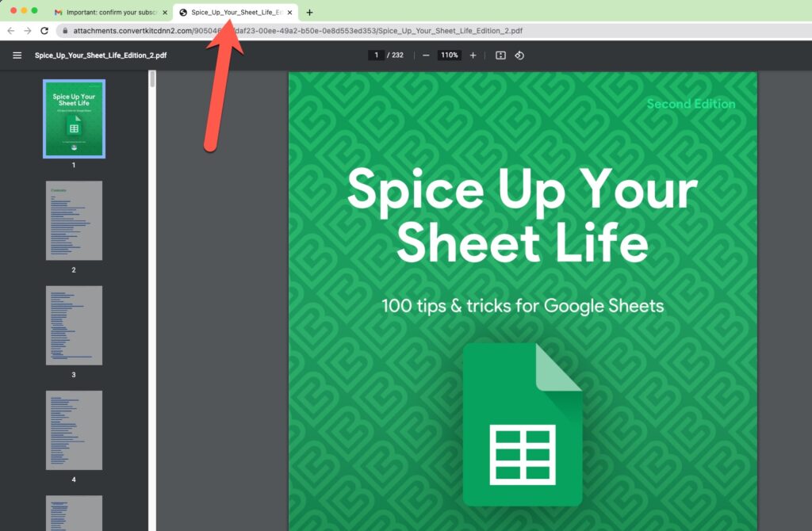Go back with browser back arrow
Screen dimensions: 812x531
[11, 31]
